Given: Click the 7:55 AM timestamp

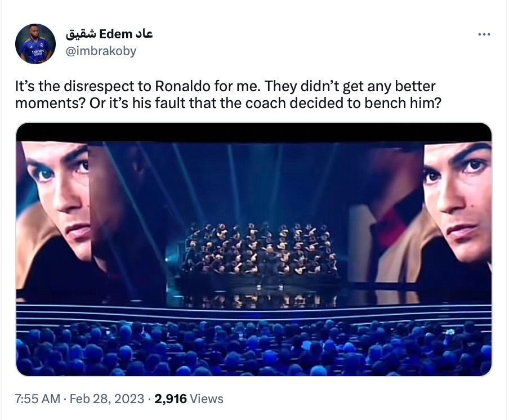Looking at the screenshot, I should (x=37, y=399).
